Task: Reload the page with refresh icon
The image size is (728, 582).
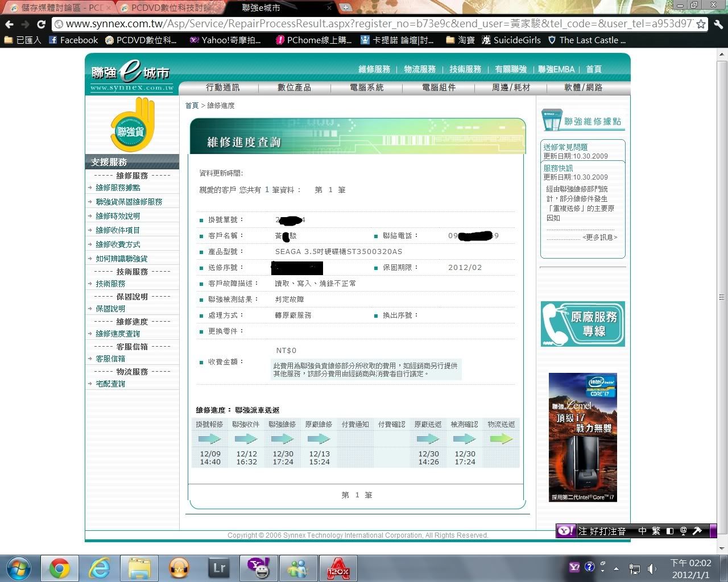Action: (x=41, y=24)
